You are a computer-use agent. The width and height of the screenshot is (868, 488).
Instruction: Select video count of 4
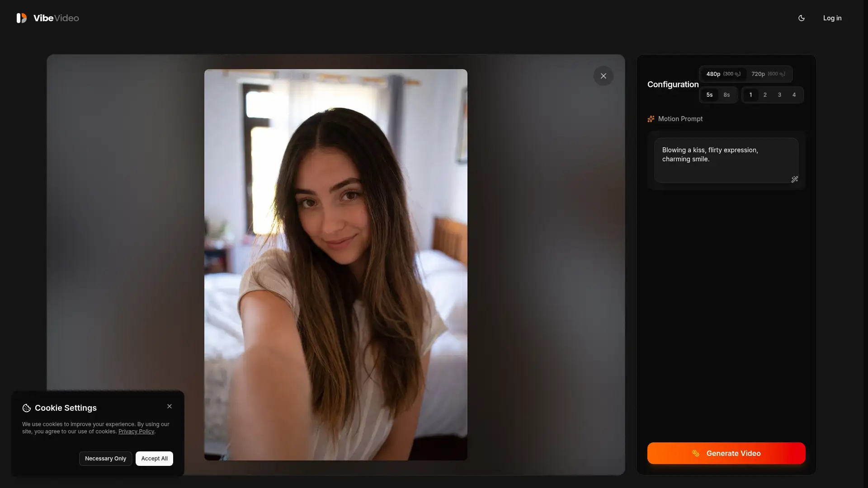[x=794, y=95]
